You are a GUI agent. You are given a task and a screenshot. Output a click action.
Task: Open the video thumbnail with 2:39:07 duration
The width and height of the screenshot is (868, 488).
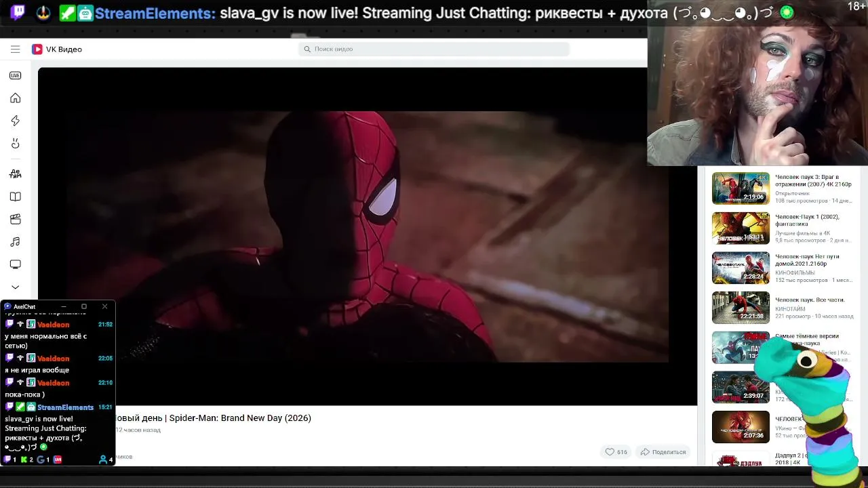[741, 387]
